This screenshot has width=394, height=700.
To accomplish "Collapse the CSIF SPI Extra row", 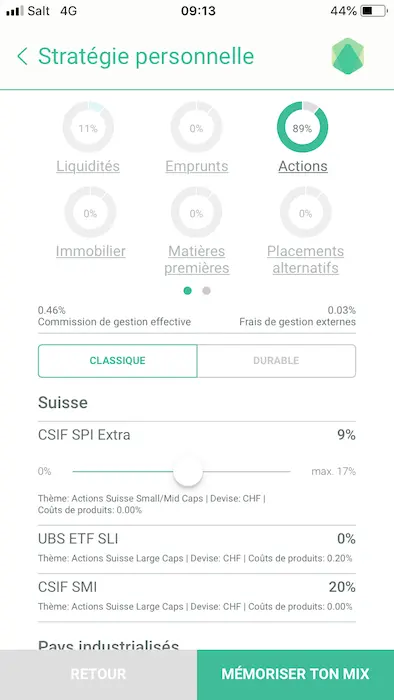I will point(197,434).
